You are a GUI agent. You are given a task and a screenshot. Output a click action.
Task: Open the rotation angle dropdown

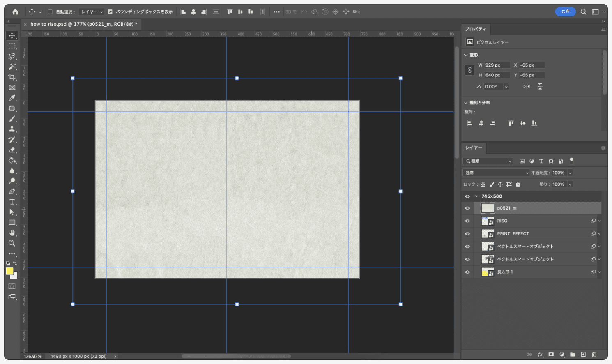506,87
